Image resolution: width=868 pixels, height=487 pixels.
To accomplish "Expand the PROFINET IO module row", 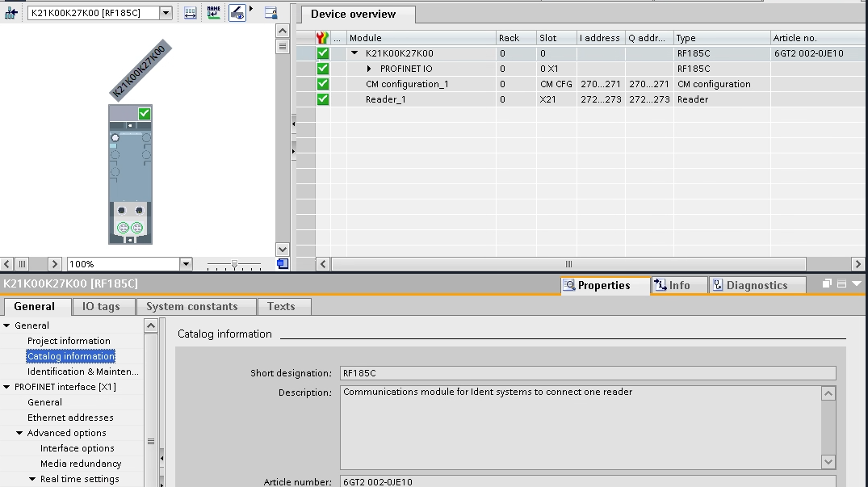I will click(369, 69).
